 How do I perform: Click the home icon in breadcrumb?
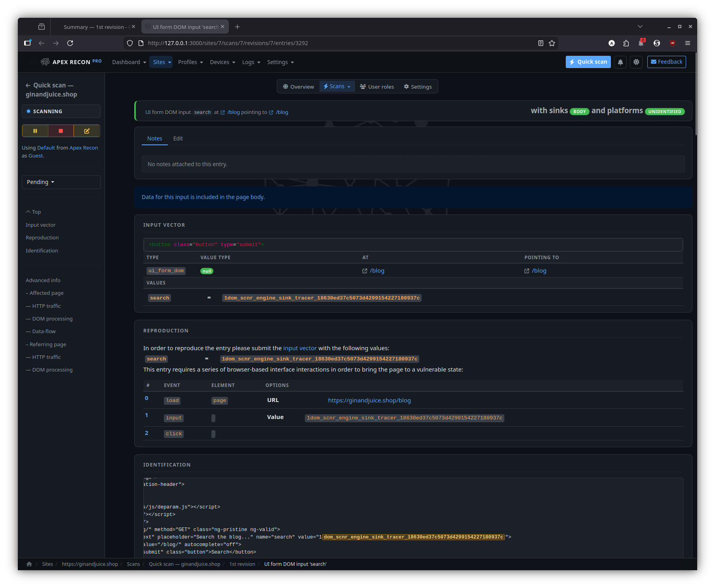pos(29,564)
